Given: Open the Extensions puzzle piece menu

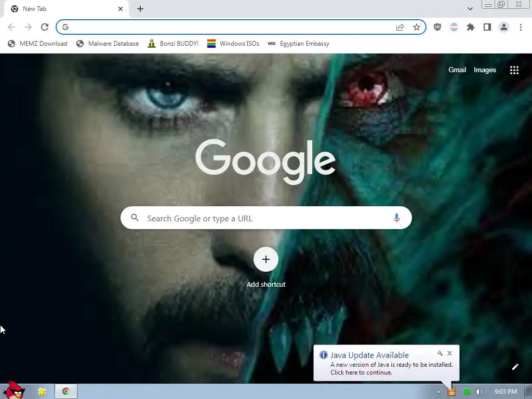Looking at the screenshot, I should pos(471,27).
